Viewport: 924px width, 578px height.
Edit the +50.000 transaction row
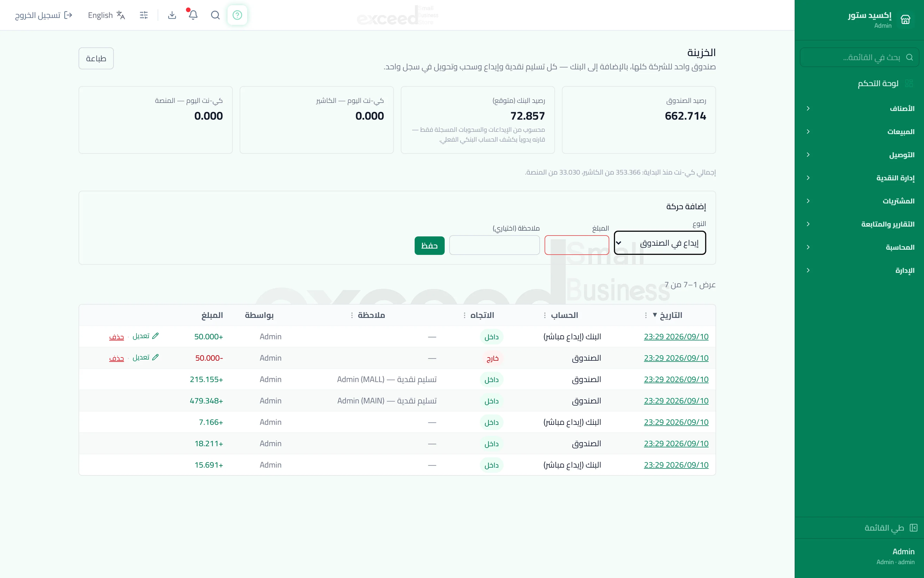(x=146, y=336)
